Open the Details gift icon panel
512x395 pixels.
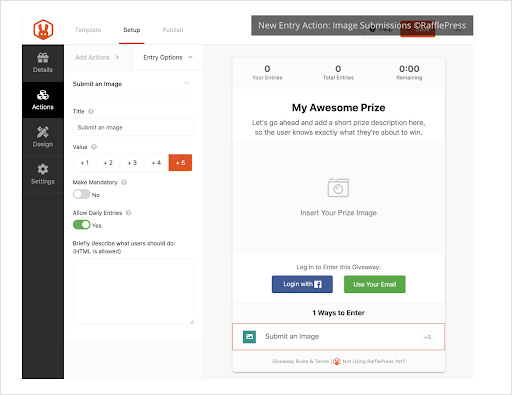(43, 58)
